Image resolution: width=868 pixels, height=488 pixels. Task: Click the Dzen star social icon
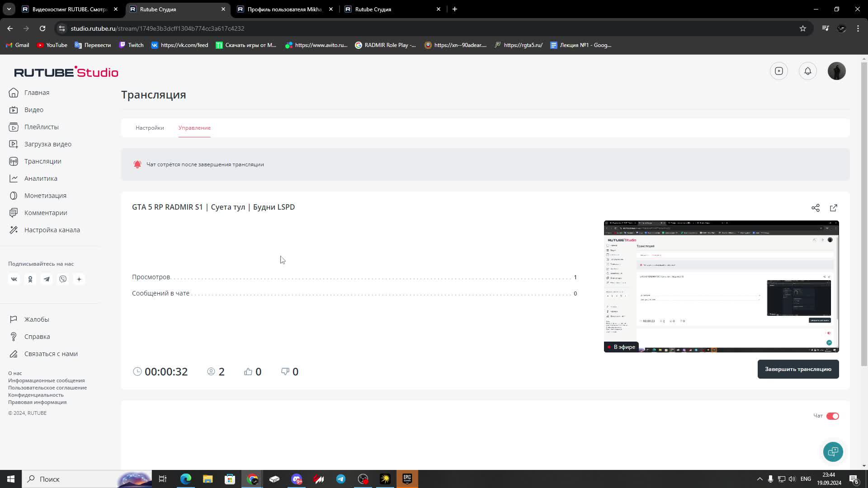point(79,279)
